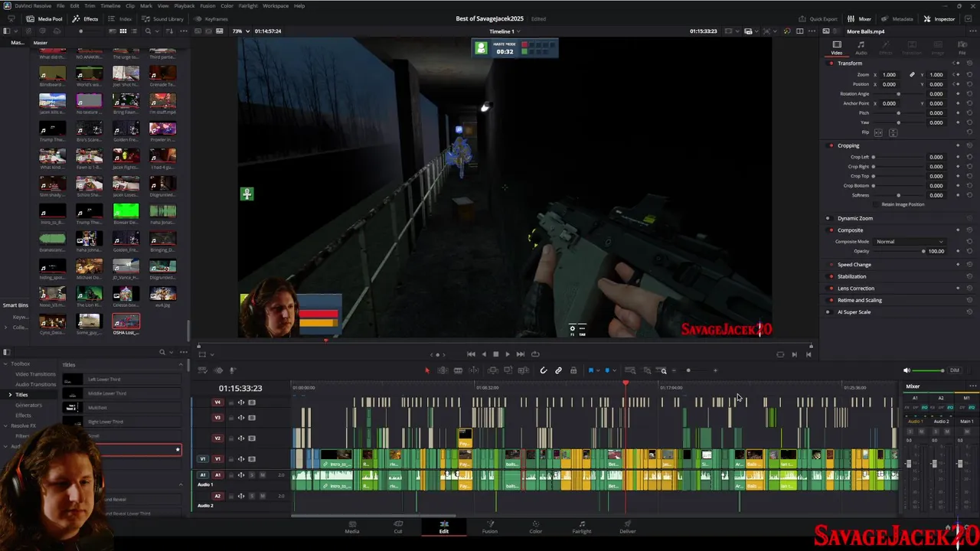Image resolution: width=980 pixels, height=551 pixels.
Task: Jump to first frame button
Action: point(471,354)
